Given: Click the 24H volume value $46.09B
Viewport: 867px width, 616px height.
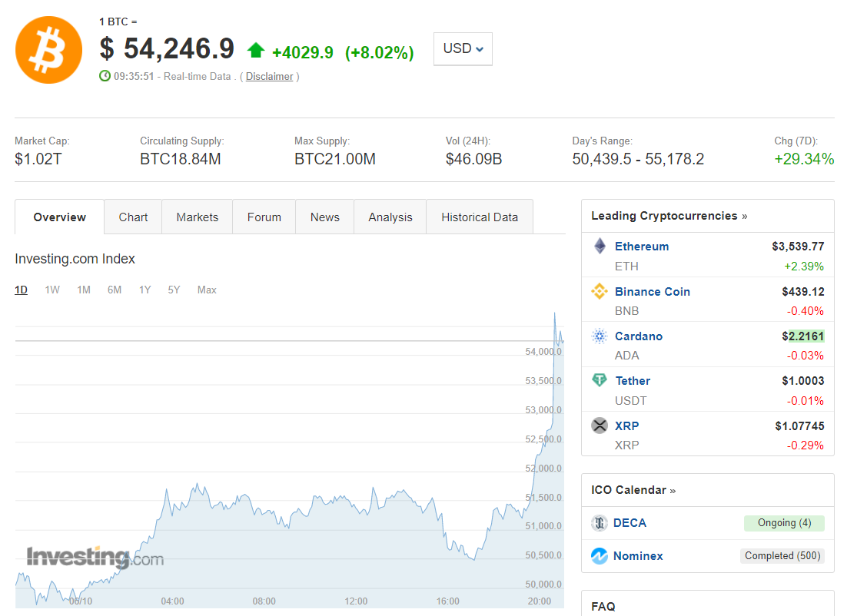Looking at the screenshot, I should pos(474,159).
